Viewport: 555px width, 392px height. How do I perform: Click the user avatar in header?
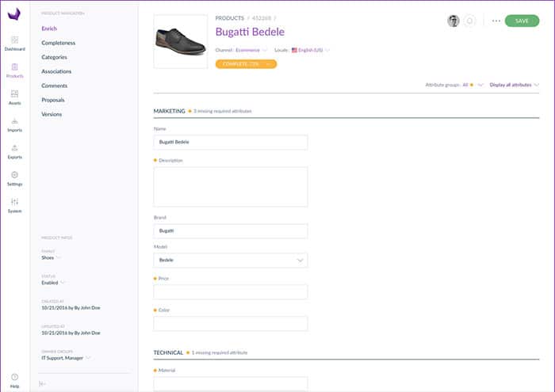(454, 21)
